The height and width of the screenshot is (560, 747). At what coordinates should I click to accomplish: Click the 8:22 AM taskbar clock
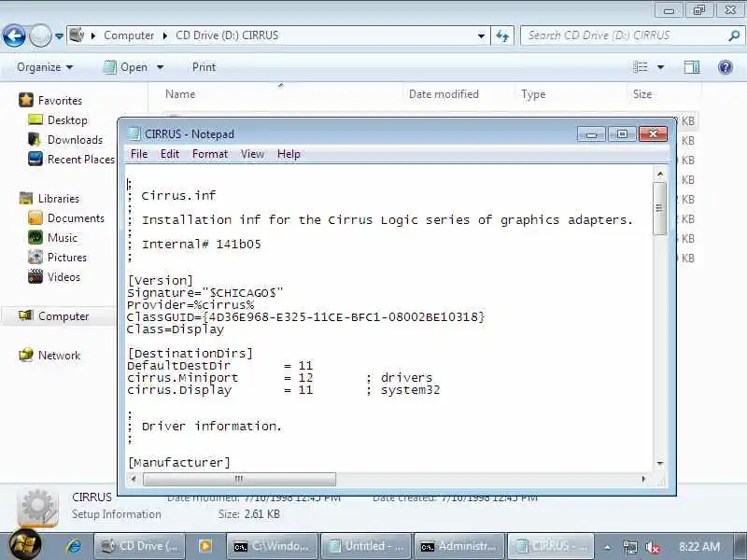698,547
